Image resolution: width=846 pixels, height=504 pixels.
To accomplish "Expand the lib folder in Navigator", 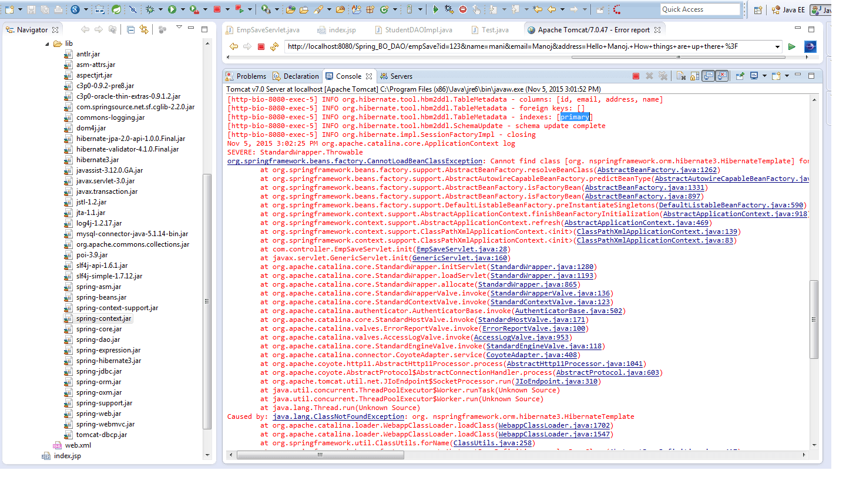I will [48, 43].
